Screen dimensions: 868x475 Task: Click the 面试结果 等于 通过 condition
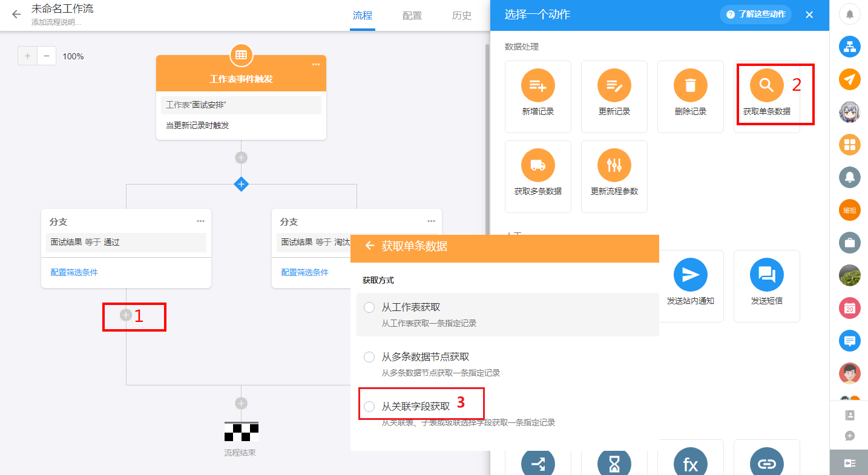tap(126, 242)
